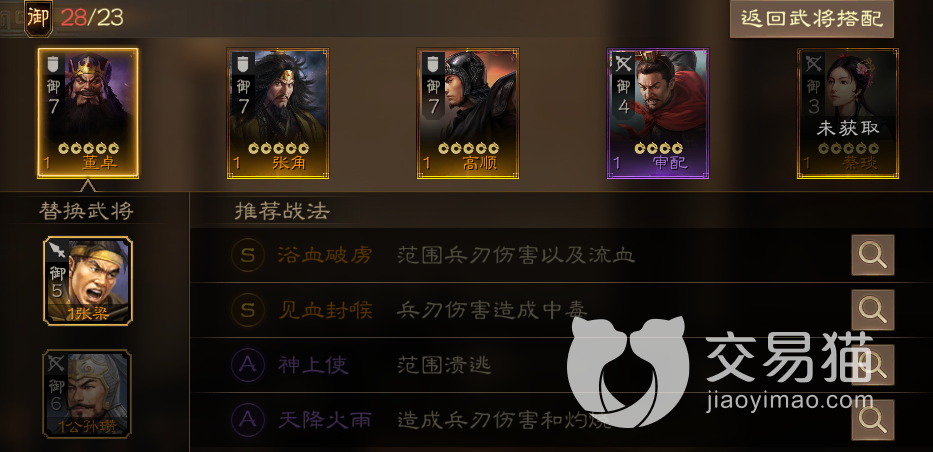Image resolution: width=933 pixels, height=452 pixels.
Task: Click the S-rank badge of 浴血破虏
Action: (248, 256)
